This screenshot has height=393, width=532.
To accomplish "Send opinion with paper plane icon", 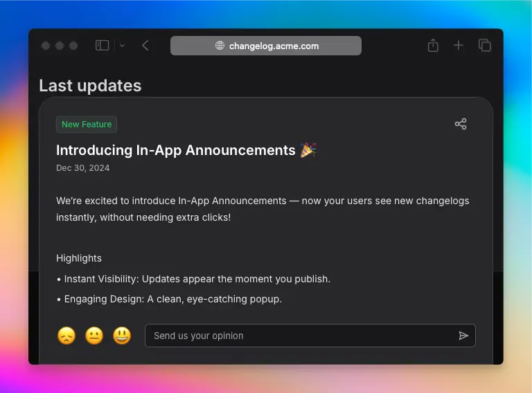I will coord(463,336).
